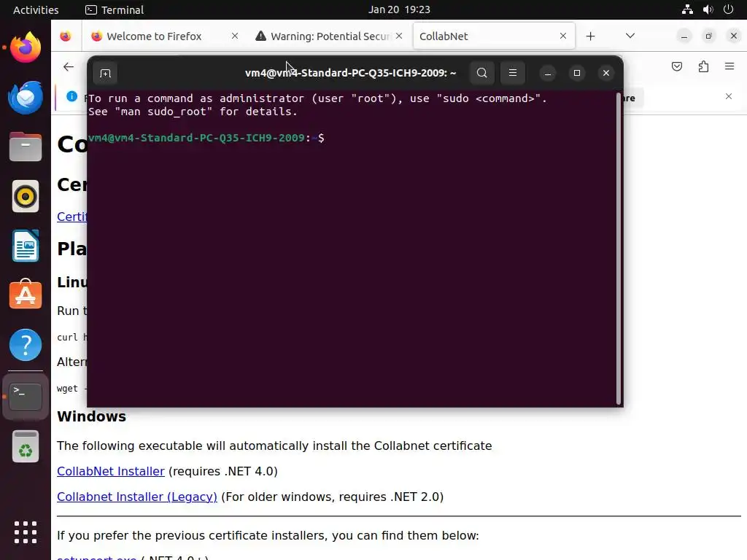Select the CollabNet tab
The image size is (747, 560).
tap(494, 36)
